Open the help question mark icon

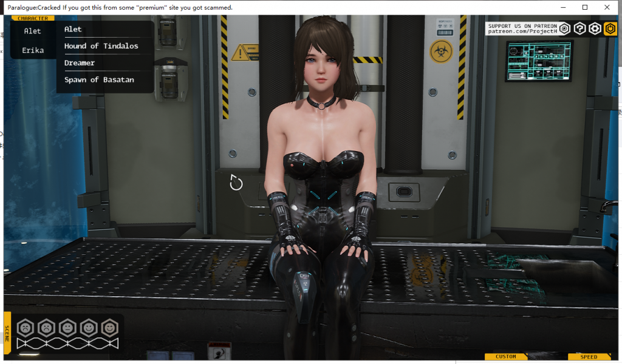(579, 29)
